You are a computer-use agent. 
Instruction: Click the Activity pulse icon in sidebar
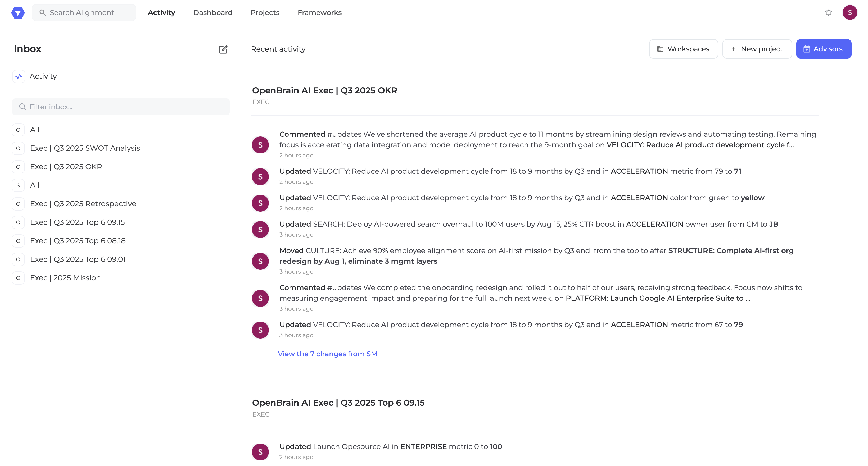(19, 76)
